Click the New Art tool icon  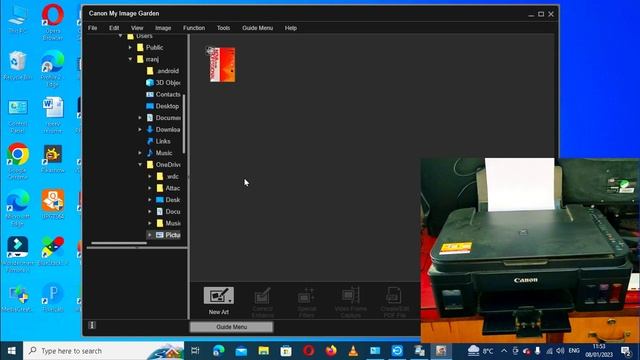[219, 296]
